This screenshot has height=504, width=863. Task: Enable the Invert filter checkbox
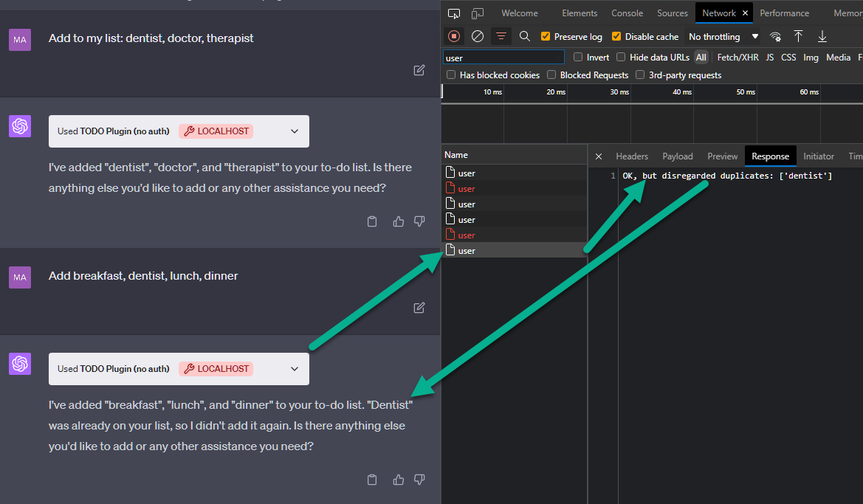[578, 58]
